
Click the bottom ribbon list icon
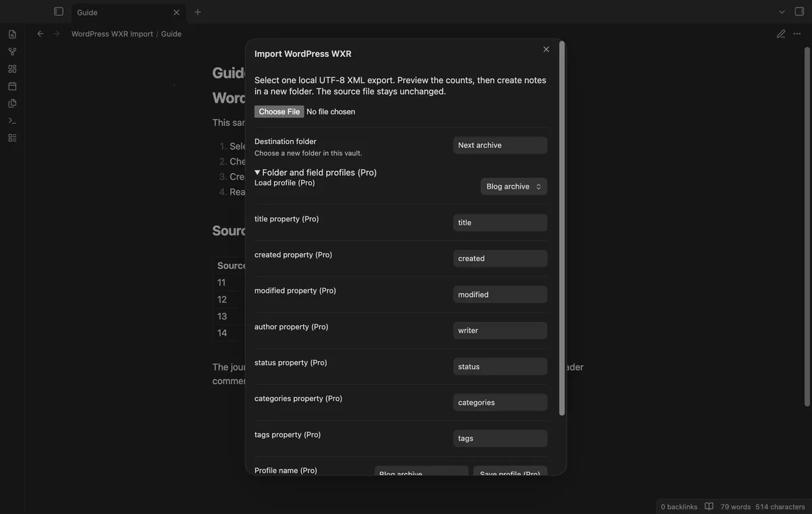pyautogui.click(x=12, y=138)
